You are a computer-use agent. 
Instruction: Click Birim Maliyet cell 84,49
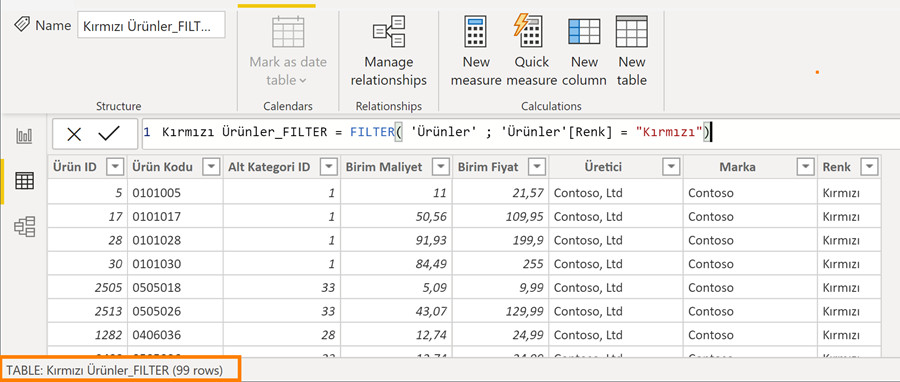396,264
